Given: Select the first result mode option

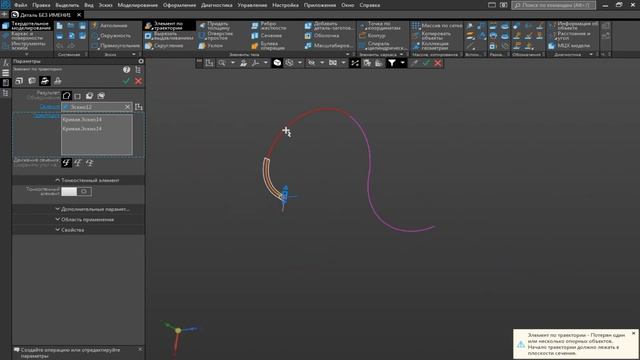Looking at the screenshot, I should pyautogui.click(x=67, y=96).
